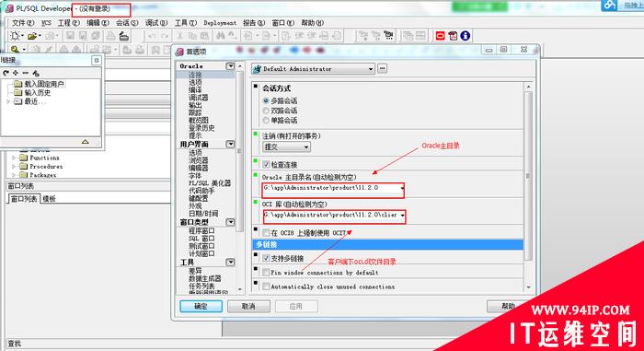The width and height of the screenshot is (644, 351).
Task: Select PL/SQL 美化器 in preferences list
Action: 210,183
